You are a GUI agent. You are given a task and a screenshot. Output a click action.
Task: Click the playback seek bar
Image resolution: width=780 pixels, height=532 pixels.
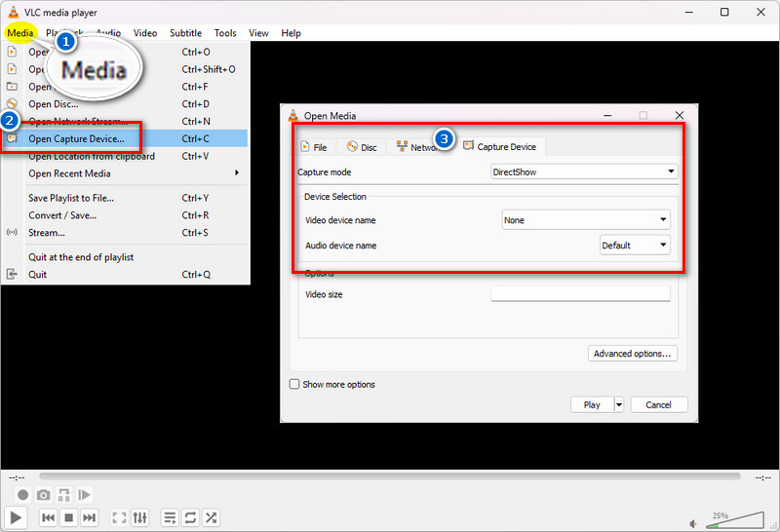pos(389,476)
